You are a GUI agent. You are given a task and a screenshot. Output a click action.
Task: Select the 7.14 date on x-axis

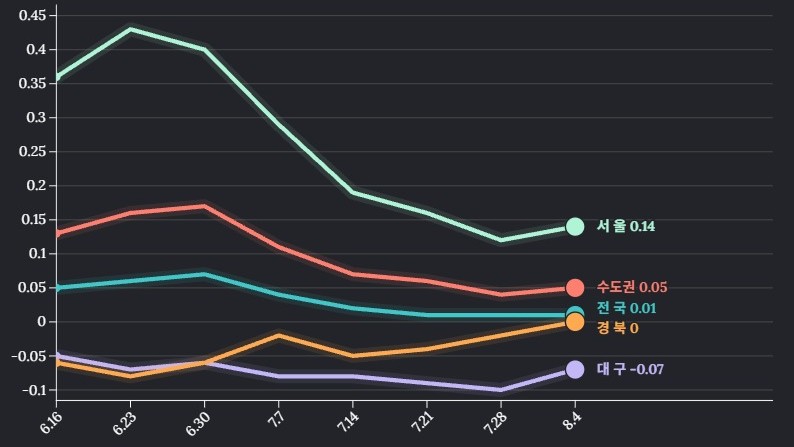point(349,421)
